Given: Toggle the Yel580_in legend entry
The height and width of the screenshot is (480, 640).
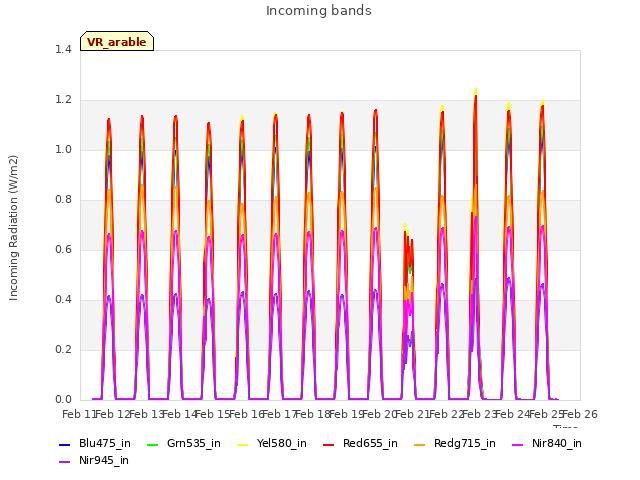Looking at the screenshot, I should point(271,443).
